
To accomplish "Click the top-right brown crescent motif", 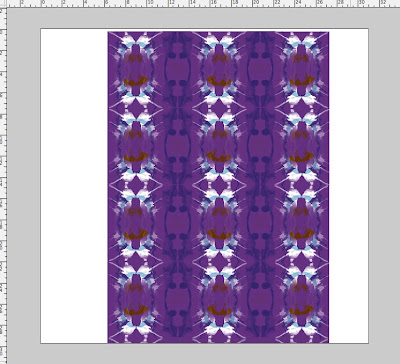I will coord(302,80).
